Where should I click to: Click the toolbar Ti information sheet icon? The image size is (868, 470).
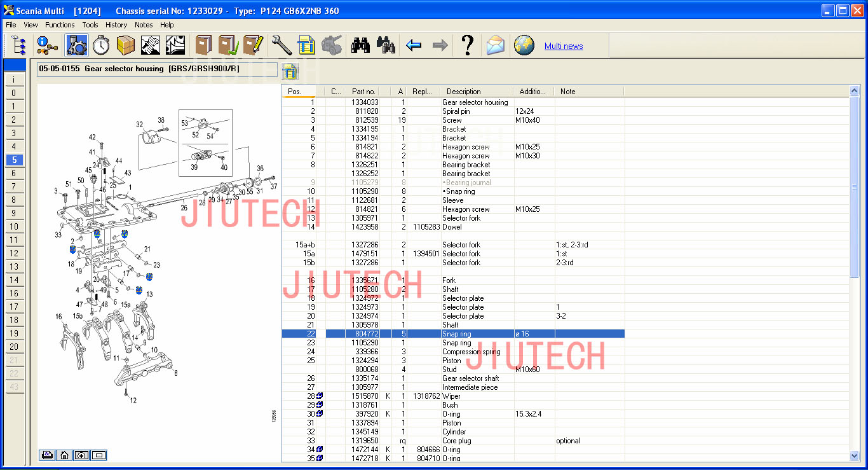pos(306,45)
